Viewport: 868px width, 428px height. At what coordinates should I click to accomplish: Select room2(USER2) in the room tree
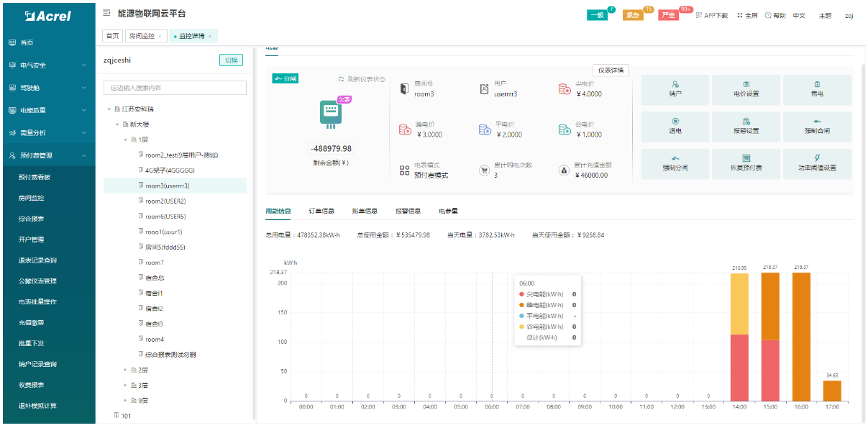point(165,201)
